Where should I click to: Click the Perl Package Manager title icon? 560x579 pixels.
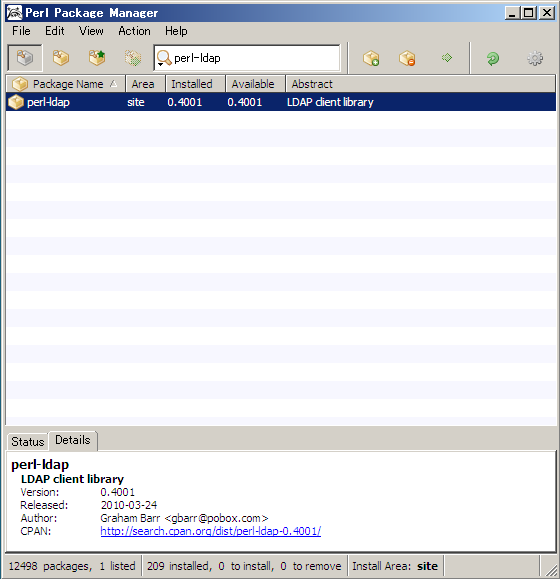14,13
